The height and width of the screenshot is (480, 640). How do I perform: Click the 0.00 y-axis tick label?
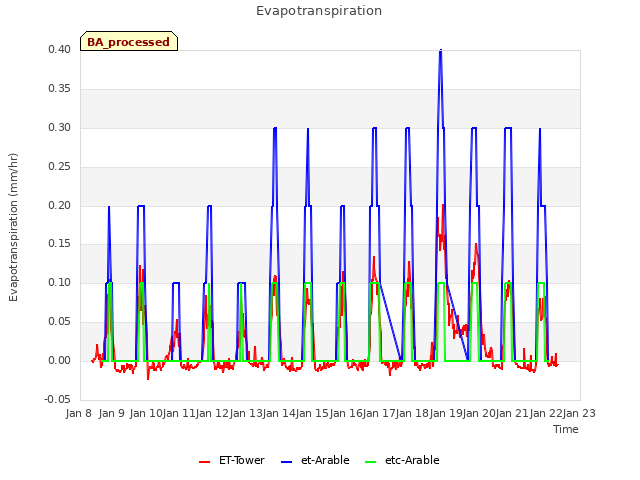pyautogui.click(x=60, y=360)
